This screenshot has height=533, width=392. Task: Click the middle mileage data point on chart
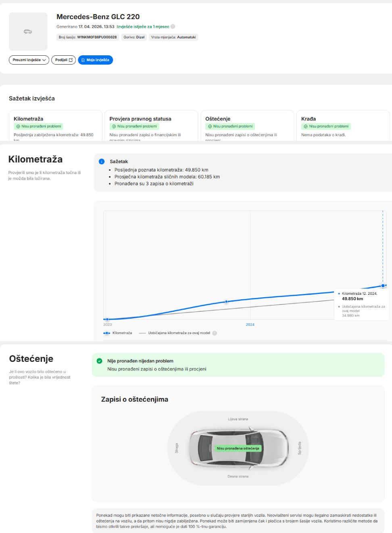(226, 302)
